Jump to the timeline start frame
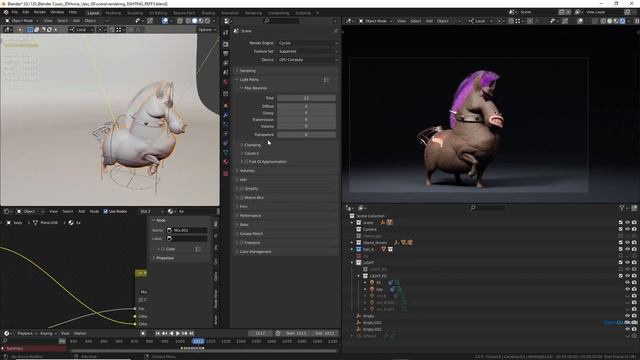640x360 pixels. (x=158, y=333)
